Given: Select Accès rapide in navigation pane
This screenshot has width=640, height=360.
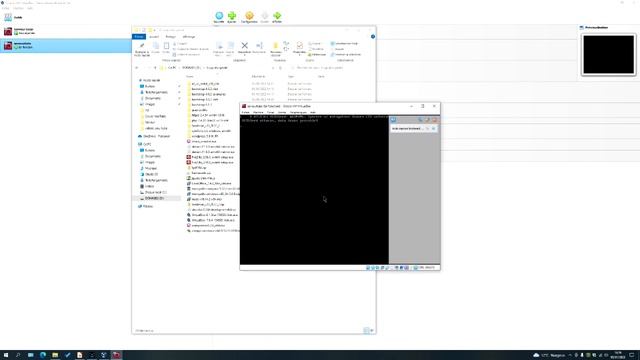Looking at the screenshot, I should (x=151, y=80).
